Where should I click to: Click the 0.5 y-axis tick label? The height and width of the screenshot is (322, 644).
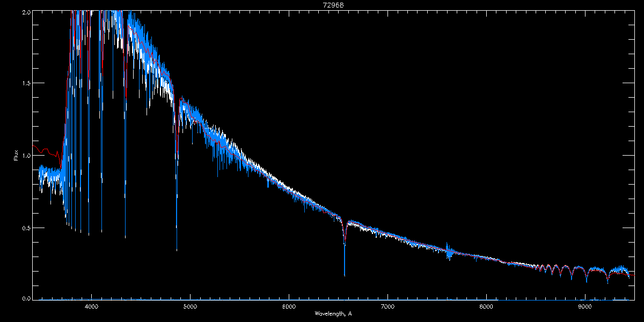[x=25, y=228]
